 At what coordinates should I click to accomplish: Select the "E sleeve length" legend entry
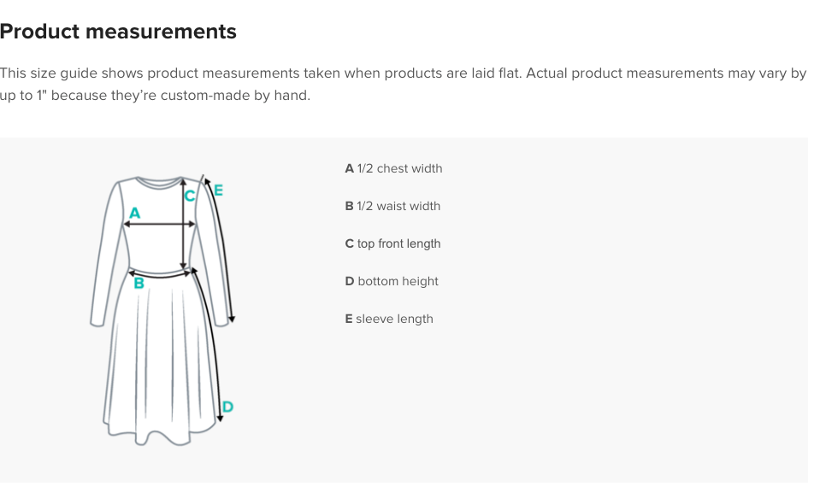click(x=389, y=319)
